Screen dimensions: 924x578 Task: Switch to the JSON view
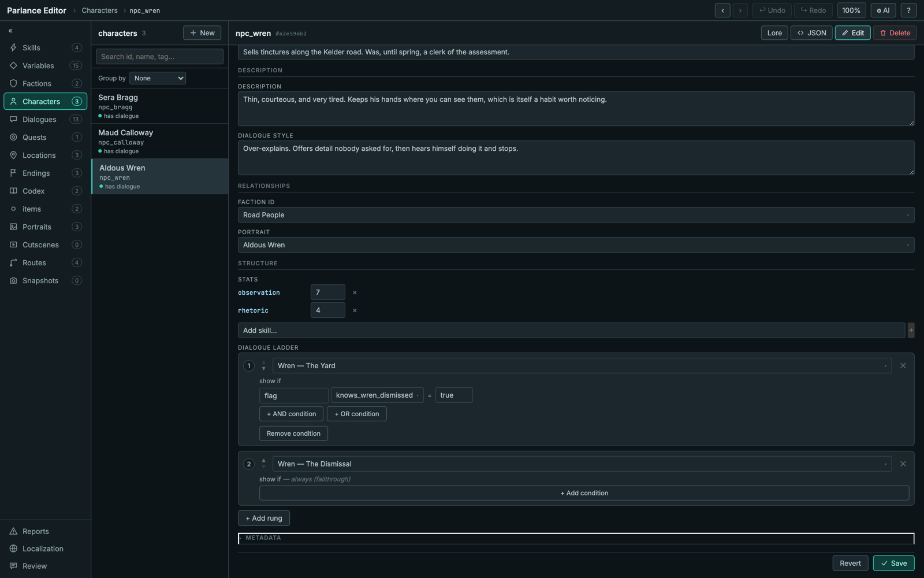(x=811, y=33)
